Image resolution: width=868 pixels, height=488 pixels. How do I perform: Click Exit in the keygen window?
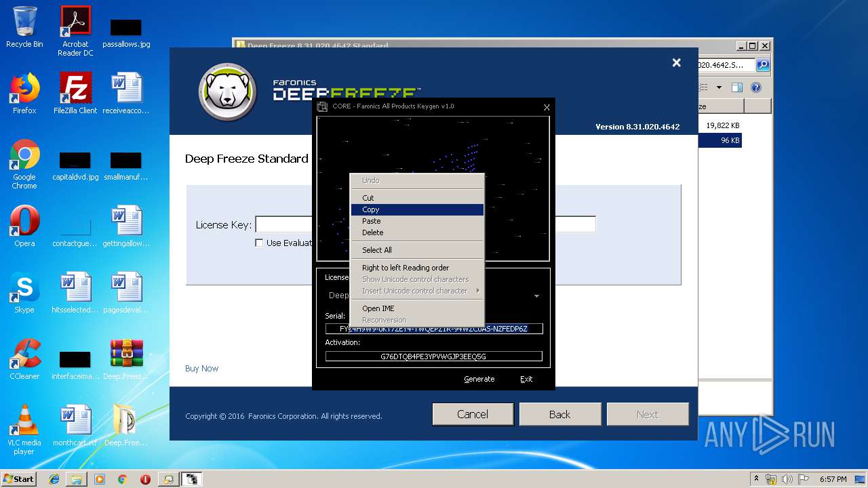(x=526, y=379)
